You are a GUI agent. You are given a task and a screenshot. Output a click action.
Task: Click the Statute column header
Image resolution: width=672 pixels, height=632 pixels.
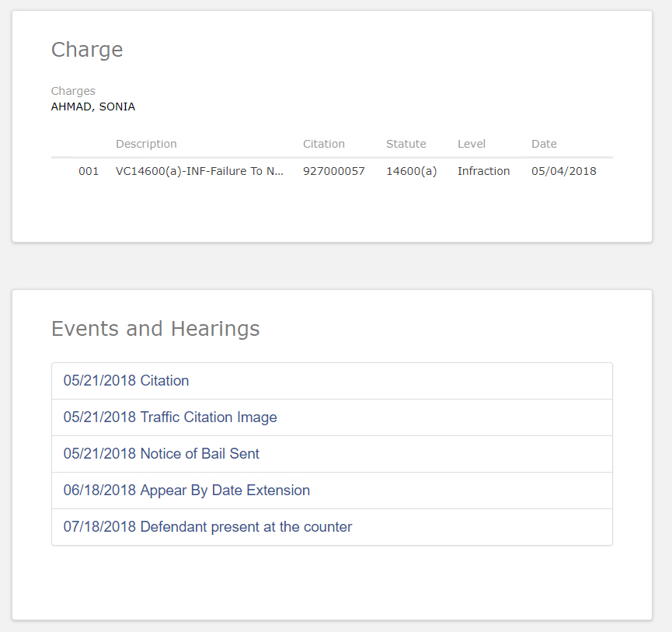406,144
